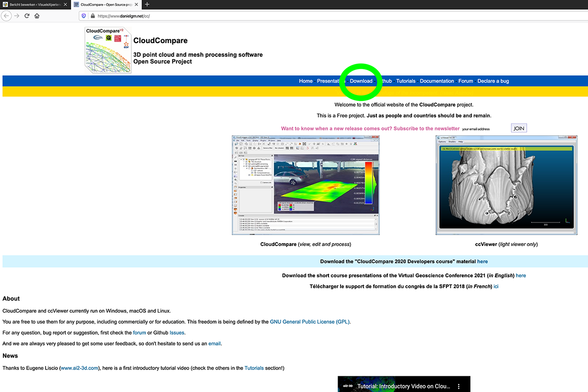This screenshot has height=392, width=588.
Task: Click '3D point cloud and mesh processing software' text
Action: pyautogui.click(x=198, y=54)
